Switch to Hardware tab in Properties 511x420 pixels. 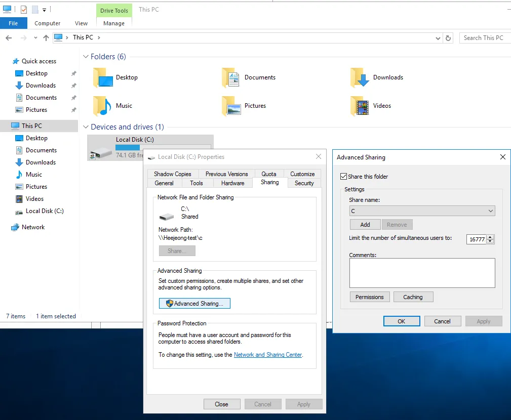(232, 183)
